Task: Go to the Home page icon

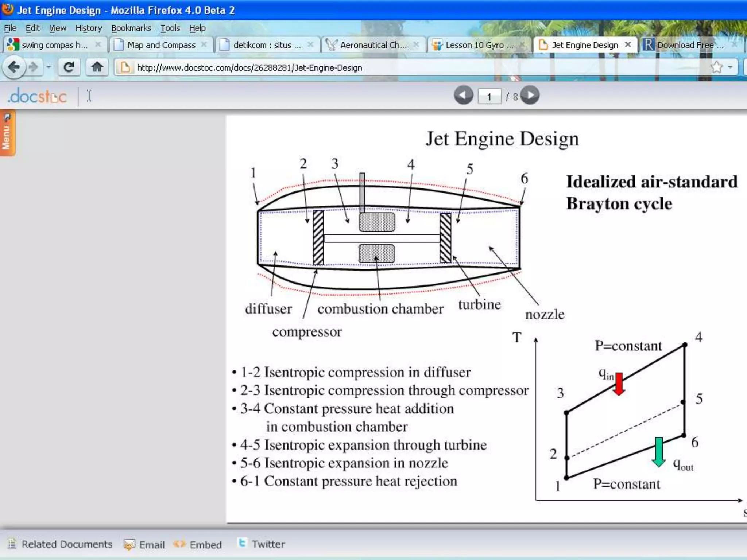Action: (x=97, y=67)
